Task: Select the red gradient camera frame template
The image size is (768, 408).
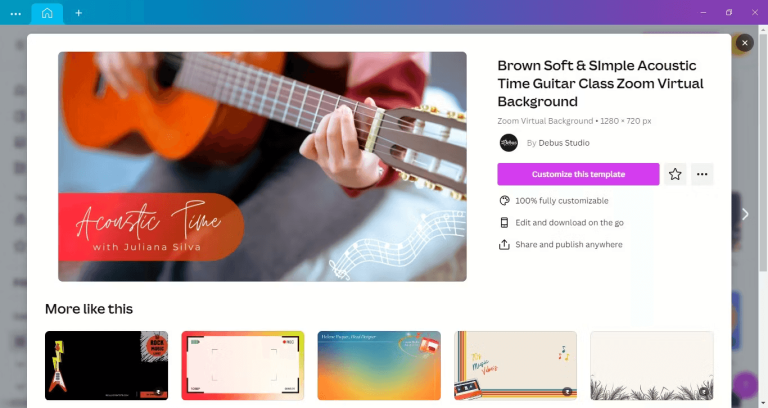Action: (242, 365)
